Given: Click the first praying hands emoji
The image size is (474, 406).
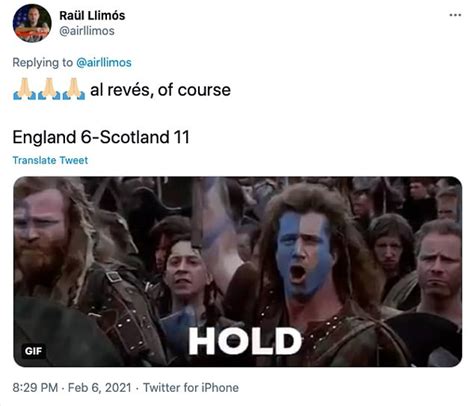Looking at the screenshot, I should pos(25,89).
